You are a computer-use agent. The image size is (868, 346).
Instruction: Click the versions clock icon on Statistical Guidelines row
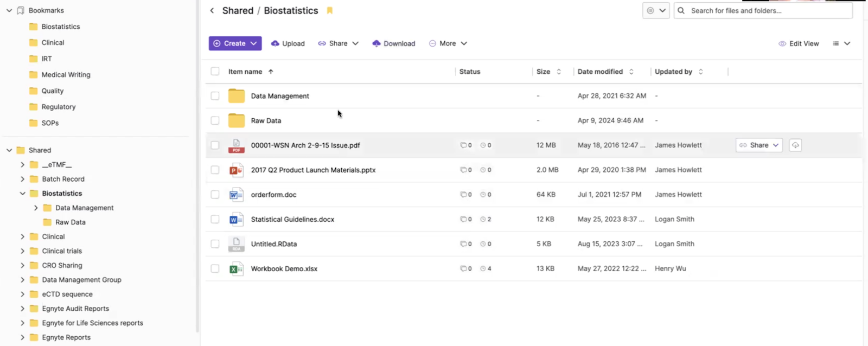tap(483, 220)
